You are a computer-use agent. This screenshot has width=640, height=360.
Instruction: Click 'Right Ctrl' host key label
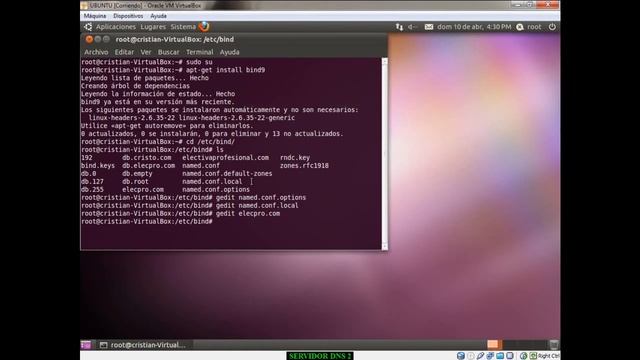549,356
